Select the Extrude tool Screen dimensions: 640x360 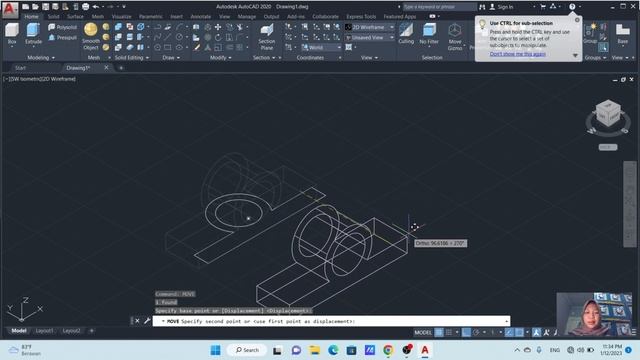coord(33,33)
